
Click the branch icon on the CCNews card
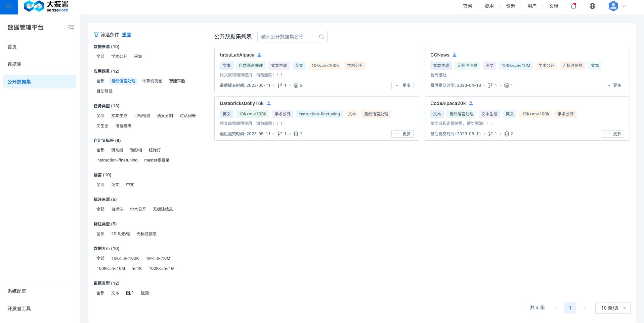tap(490, 85)
